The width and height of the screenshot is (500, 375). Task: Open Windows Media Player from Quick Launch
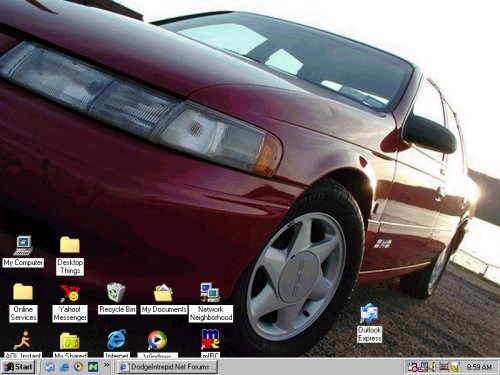coord(78,367)
